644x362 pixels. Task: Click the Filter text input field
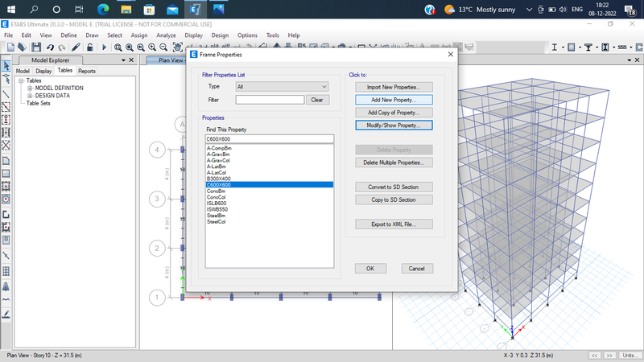pyautogui.click(x=270, y=100)
